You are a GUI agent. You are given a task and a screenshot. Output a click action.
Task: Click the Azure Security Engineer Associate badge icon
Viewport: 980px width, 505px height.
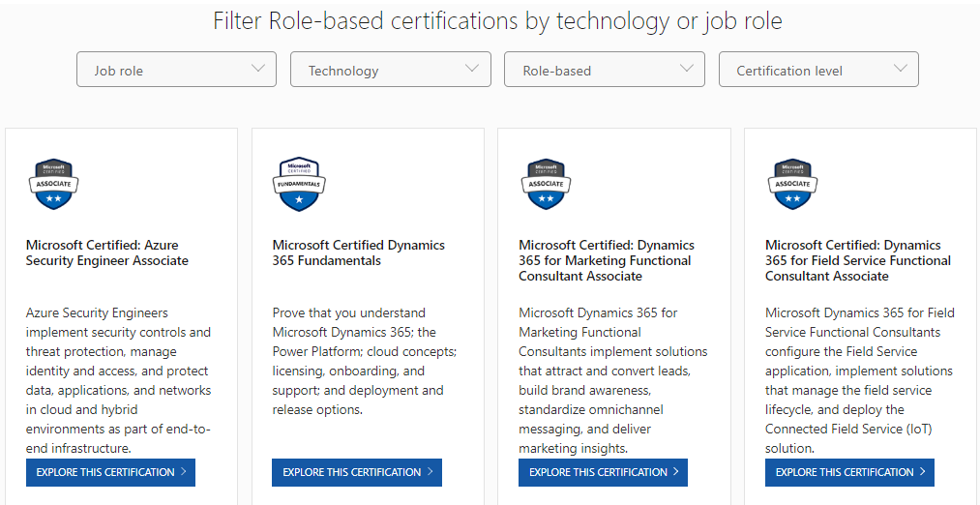click(54, 184)
